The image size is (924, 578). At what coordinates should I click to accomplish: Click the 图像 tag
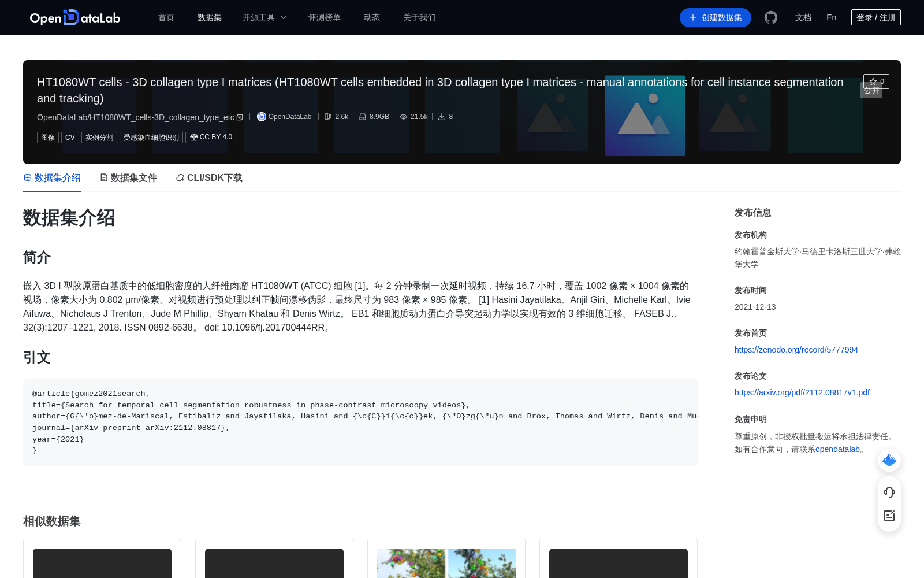(x=48, y=138)
